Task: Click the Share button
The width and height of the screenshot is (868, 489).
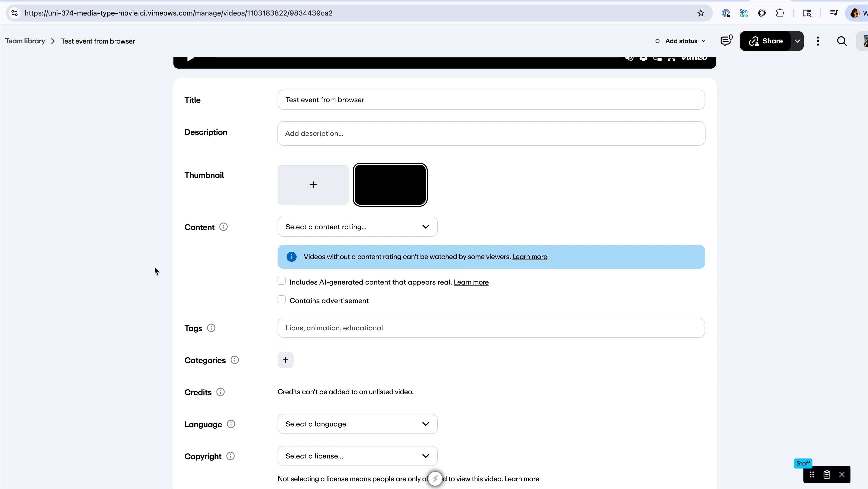Action: click(x=766, y=41)
